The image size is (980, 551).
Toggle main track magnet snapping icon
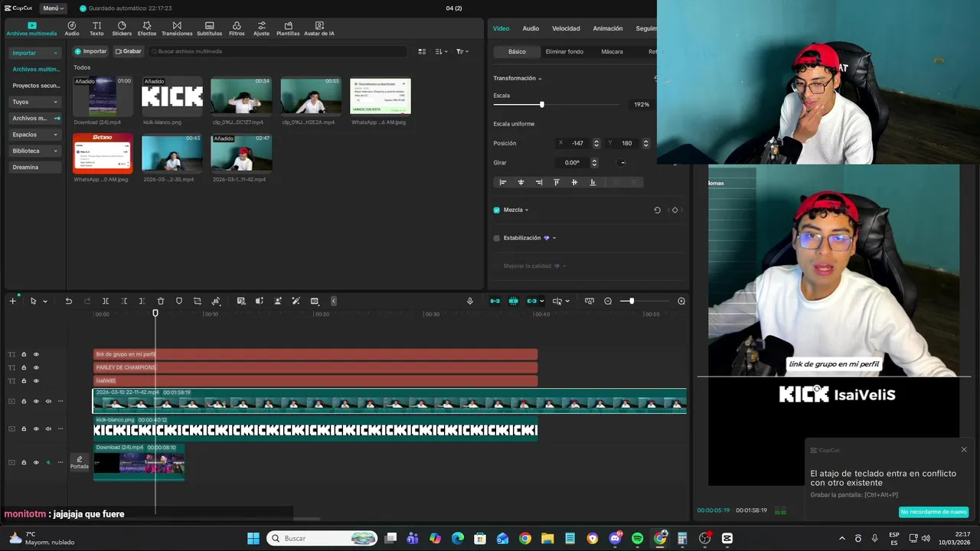coord(495,301)
